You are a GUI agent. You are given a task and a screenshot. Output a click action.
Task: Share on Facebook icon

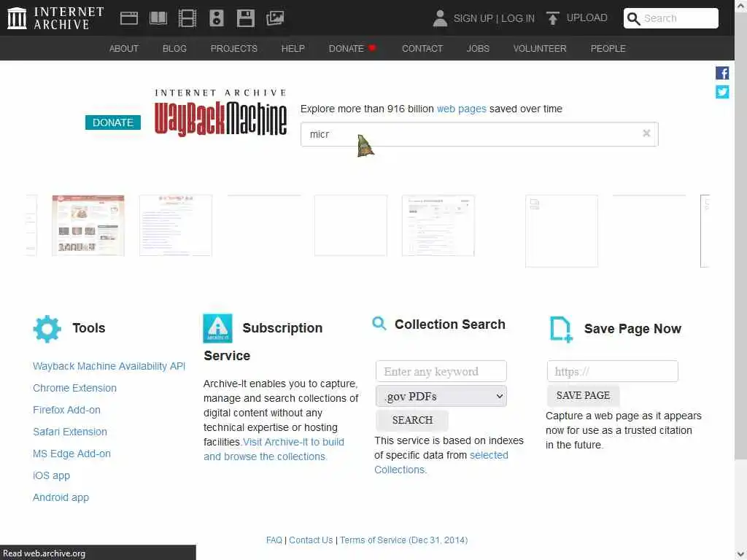point(722,73)
